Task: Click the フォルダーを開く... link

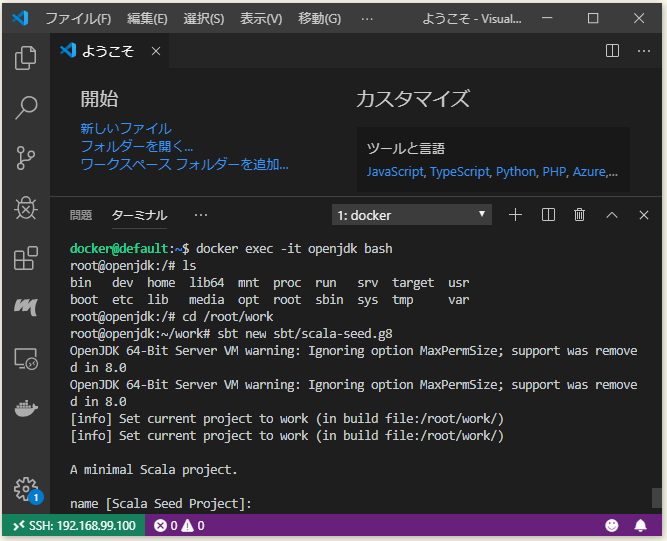Action: coord(137,146)
